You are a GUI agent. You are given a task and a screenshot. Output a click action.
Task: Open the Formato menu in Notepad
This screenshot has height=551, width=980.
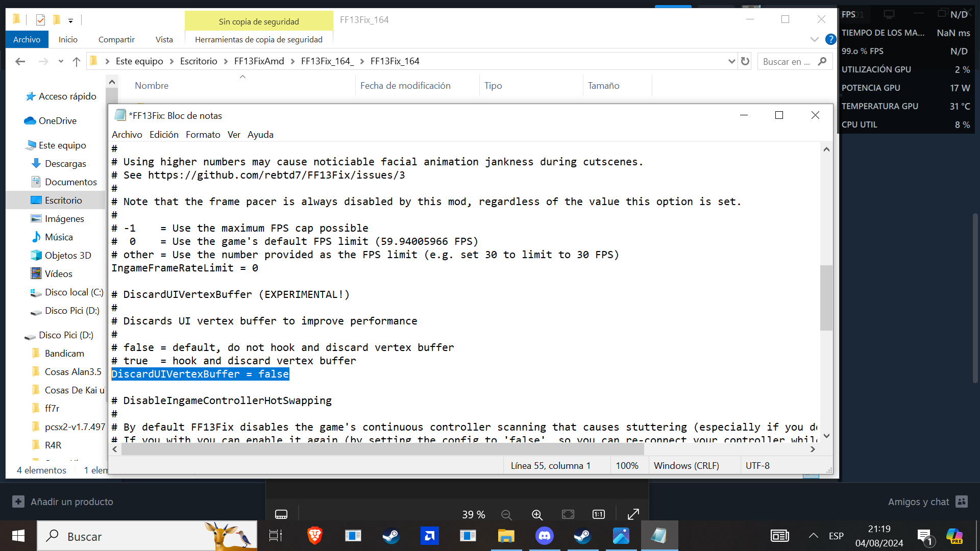coord(203,135)
